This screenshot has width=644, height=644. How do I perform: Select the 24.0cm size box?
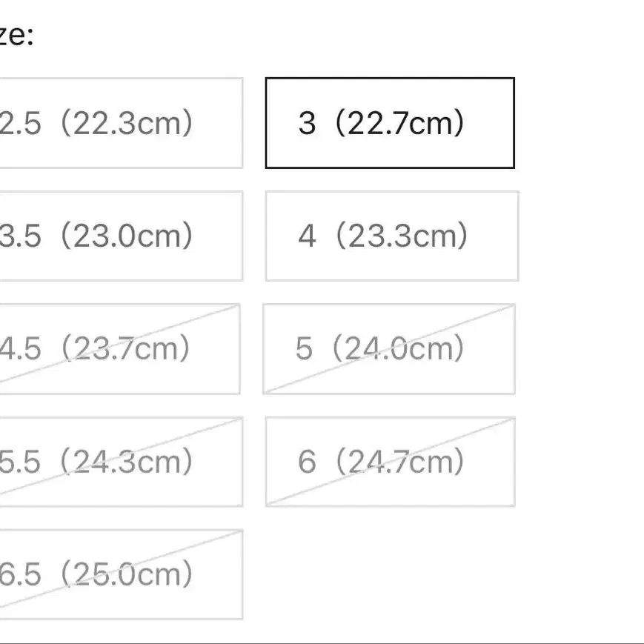388,348
